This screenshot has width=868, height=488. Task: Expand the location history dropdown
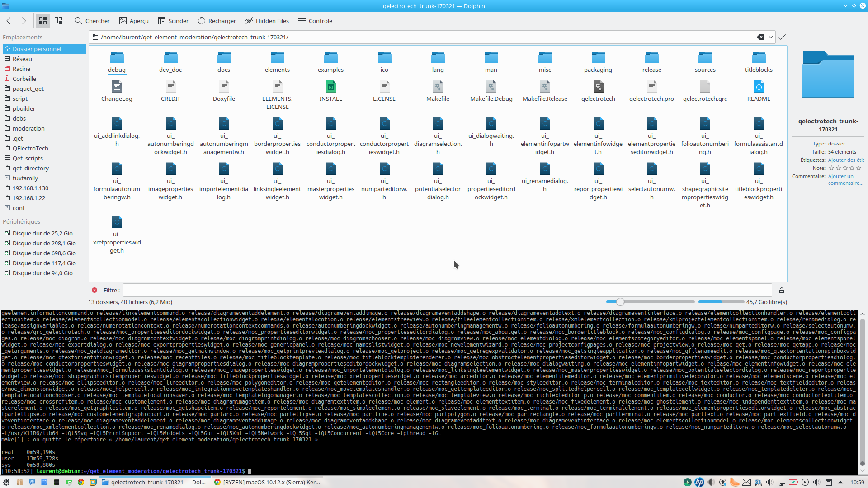point(771,37)
